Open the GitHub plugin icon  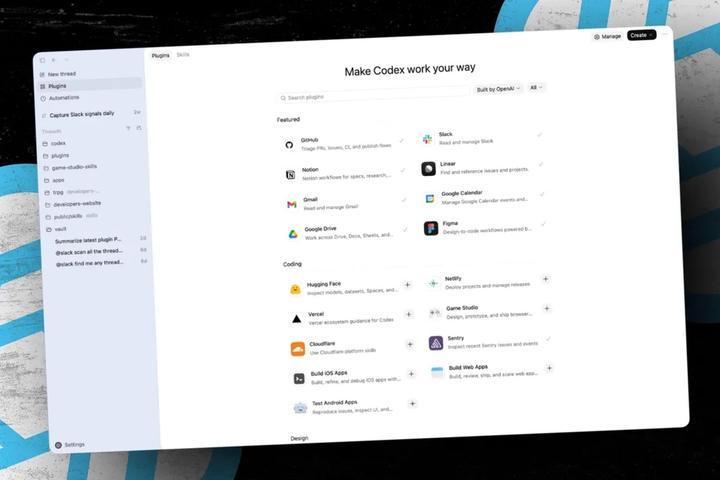(x=289, y=145)
